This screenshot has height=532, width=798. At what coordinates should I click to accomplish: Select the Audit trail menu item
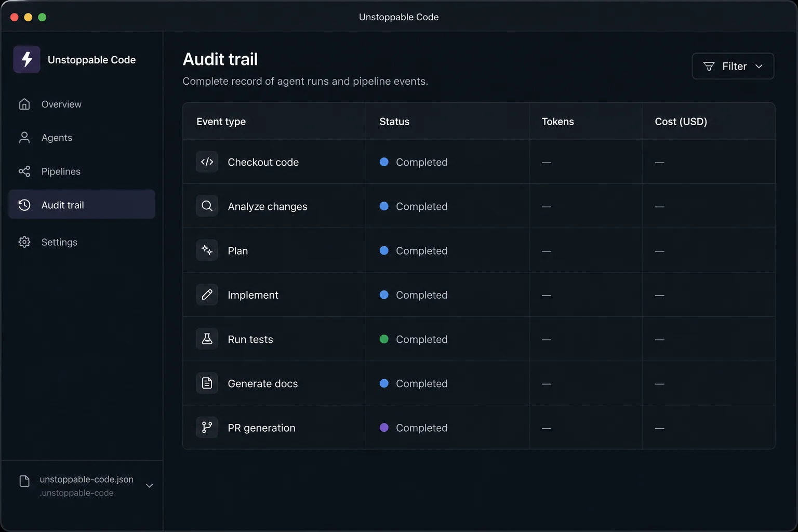coord(82,204)
